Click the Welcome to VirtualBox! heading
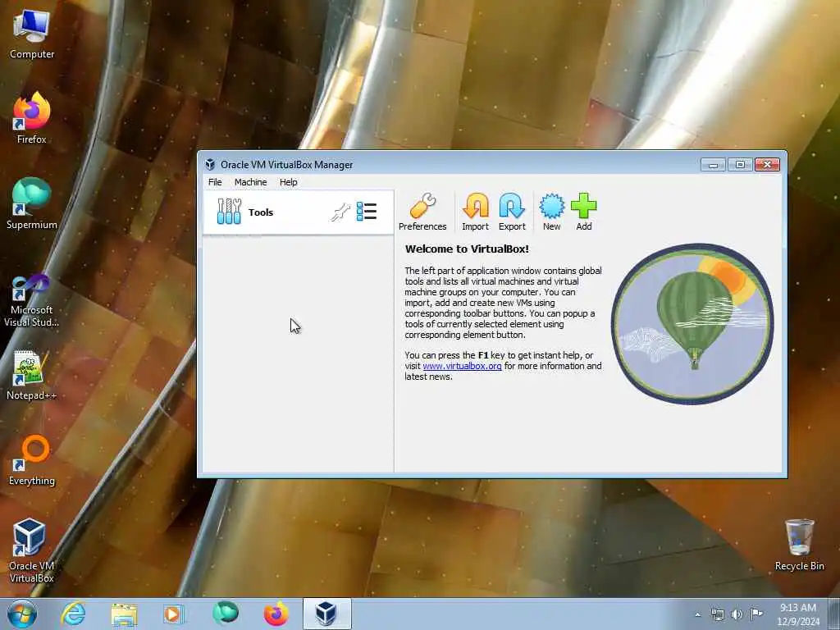840x630 pixels. [467, 249]
